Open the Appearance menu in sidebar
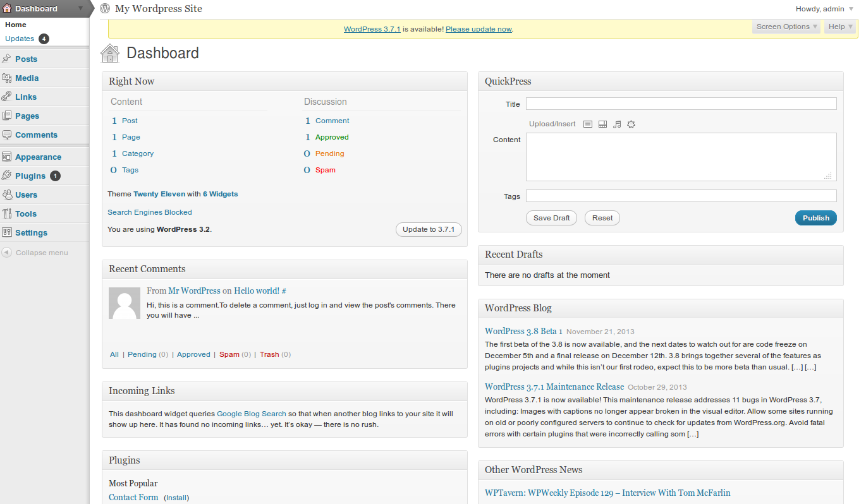Viewport: 866px width, 504px height. point(38,157)
